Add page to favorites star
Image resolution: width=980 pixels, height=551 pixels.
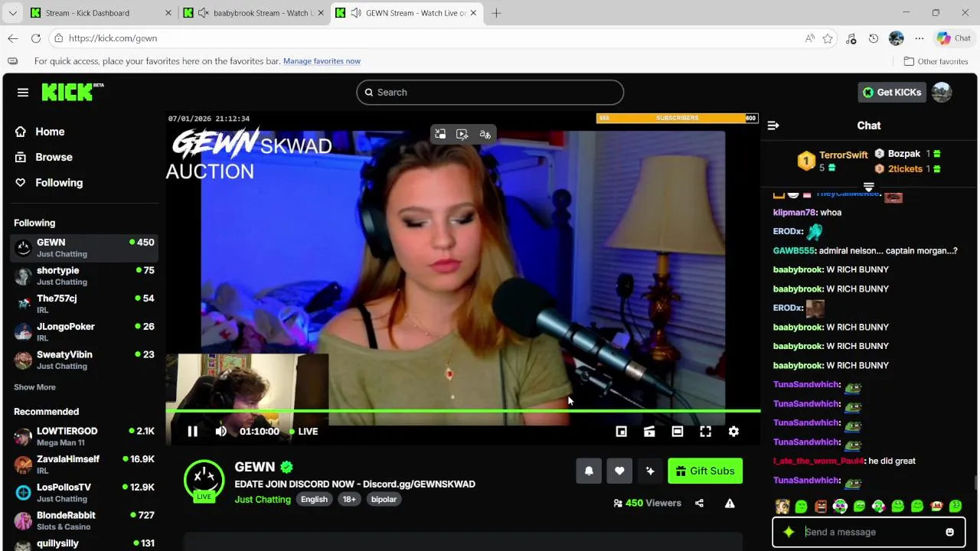point(828,38)
